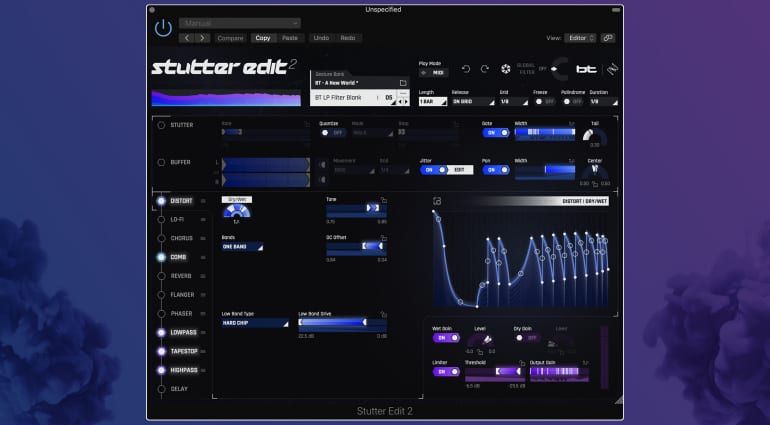Open the Release ON GRID dropdown

(x=473, y=102)
